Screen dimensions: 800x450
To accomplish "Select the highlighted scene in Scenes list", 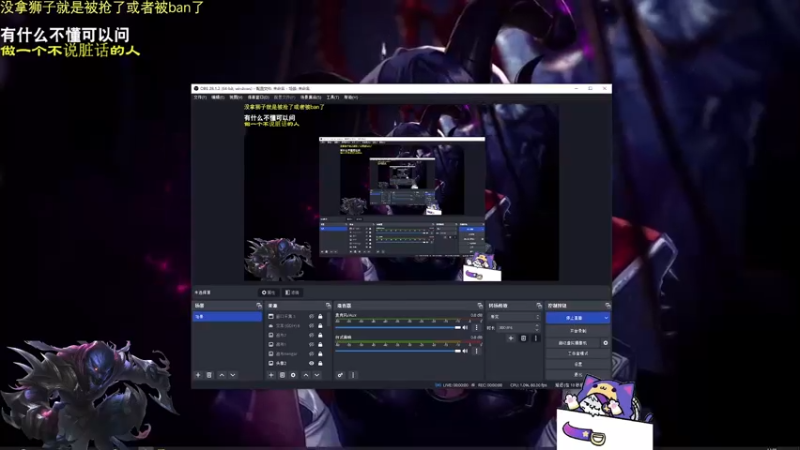I will point(227,317).
